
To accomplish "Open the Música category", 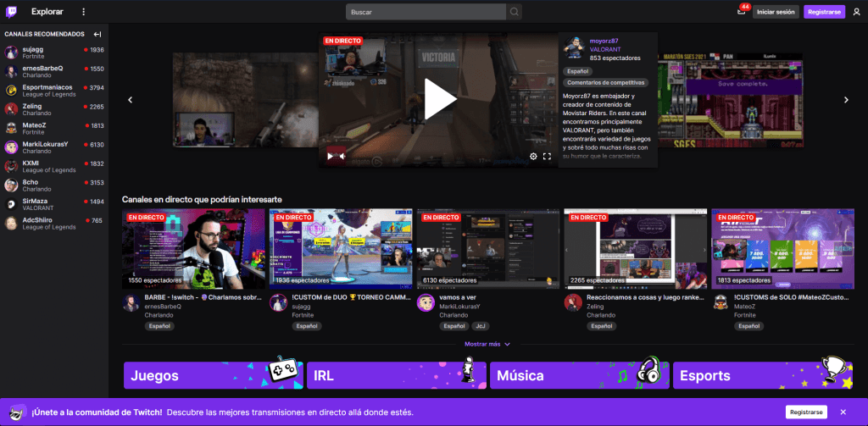I will pyautogui.click(x=580, y=376).
